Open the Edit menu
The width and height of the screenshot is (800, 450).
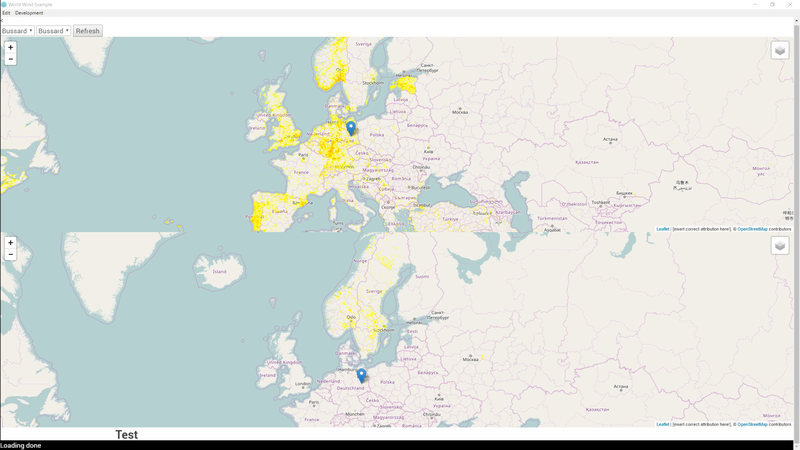click(x=6, y=13)
